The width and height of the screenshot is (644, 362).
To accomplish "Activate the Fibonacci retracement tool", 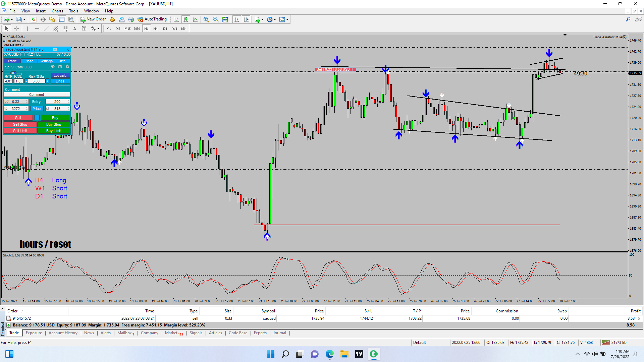I will [x=65, y=29].
